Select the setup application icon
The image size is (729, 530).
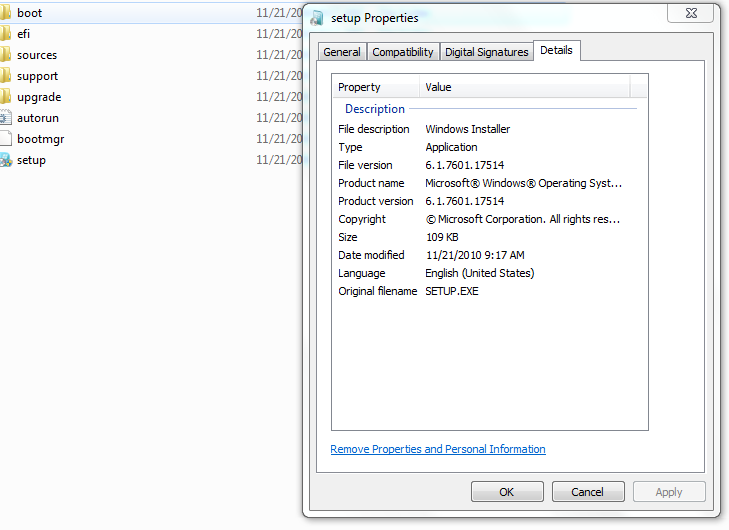pos(6,160)
